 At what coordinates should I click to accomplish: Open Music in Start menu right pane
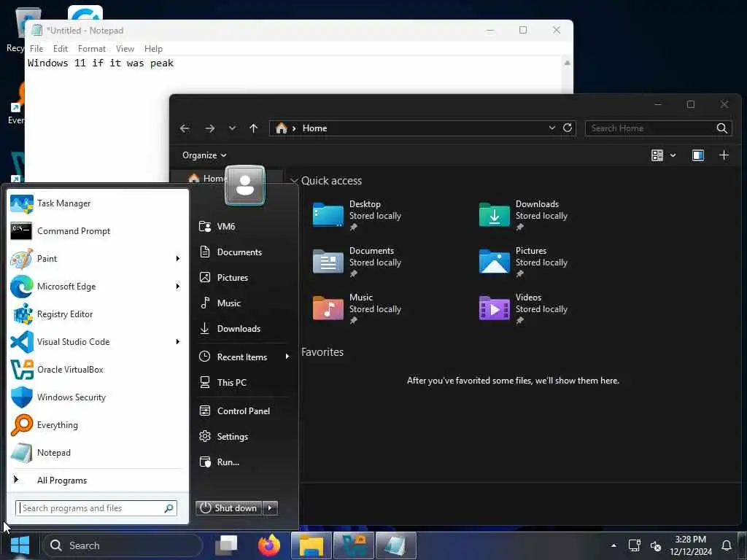(x=244, y=303)
